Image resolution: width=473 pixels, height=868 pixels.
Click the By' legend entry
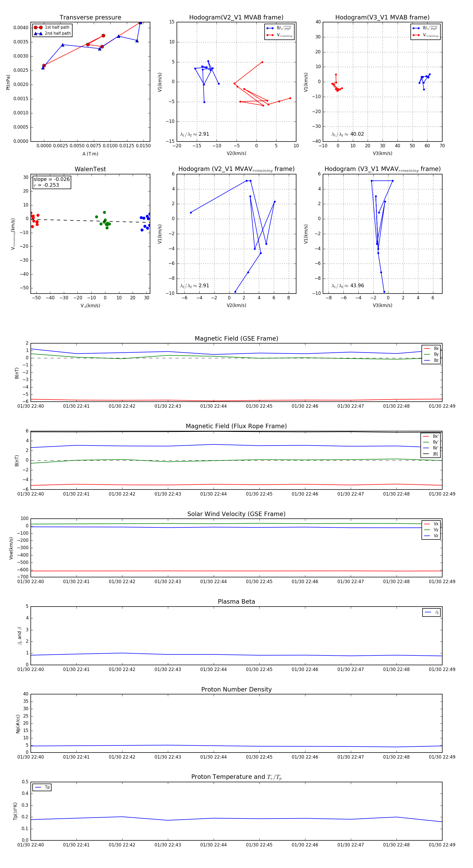click(431, 442)
